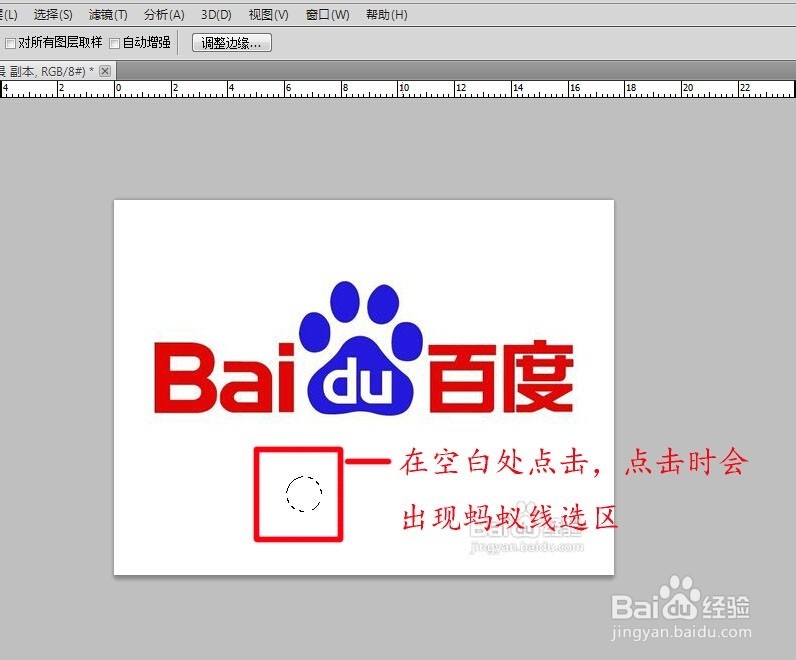The image size is (796, 660).
Task: Open the 选择(S) menu
Action: coord(53,15)
